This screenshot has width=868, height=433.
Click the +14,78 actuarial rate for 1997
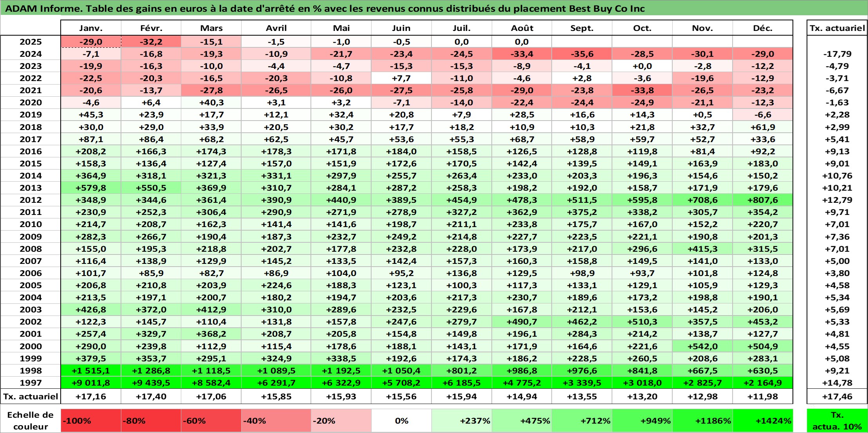coord(837,382)
